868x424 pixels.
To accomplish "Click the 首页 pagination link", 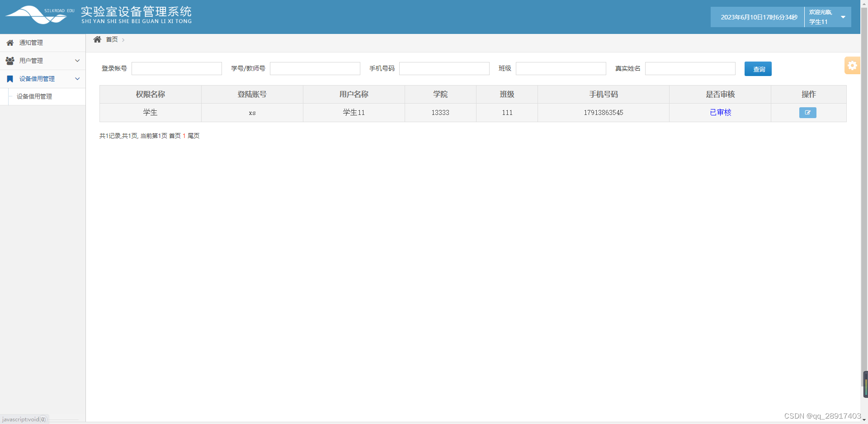I will click(x=175, y=136).
